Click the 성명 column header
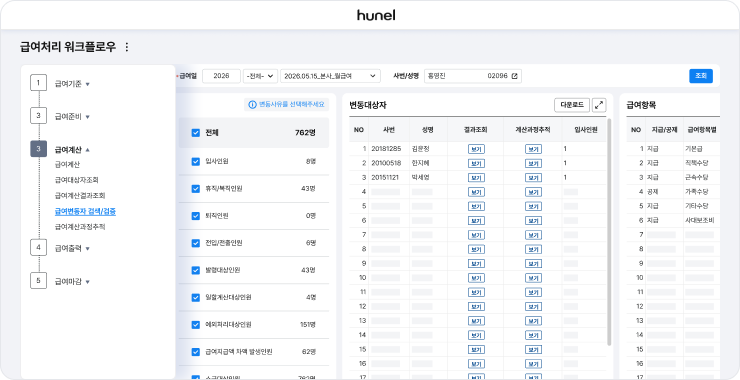 tap(428, 130)
